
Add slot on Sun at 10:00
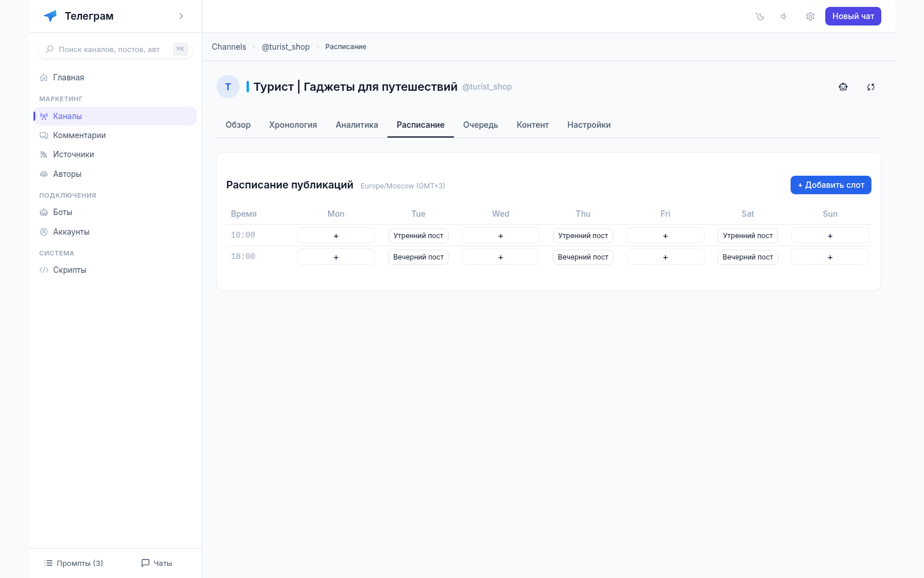point(830,235)
